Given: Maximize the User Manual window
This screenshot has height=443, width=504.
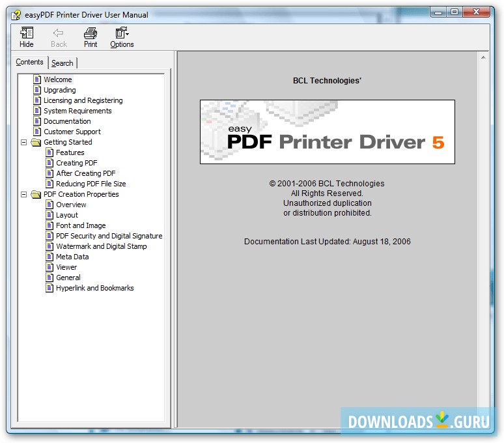Looking at the screenshot, I should pos(454,12).
